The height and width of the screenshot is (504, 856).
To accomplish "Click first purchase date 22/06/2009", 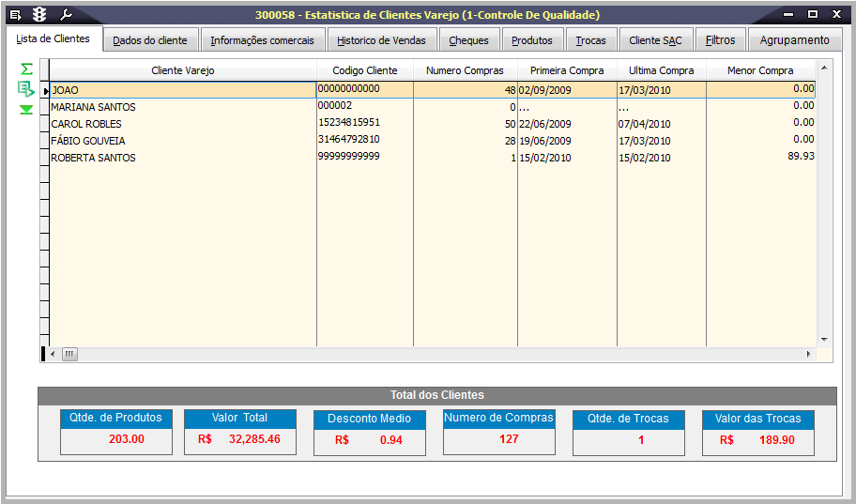I will click(x=544, y=124).
